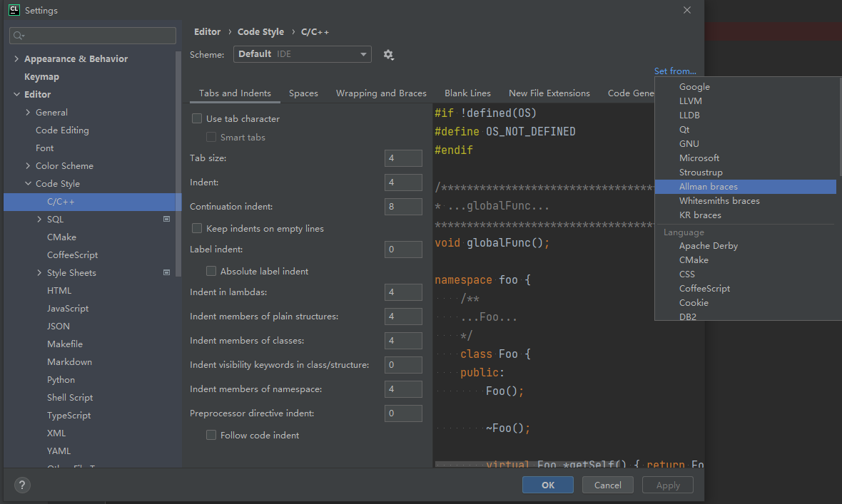Viewport: 842px width, 504px height.
Task: Expand the Color Scheme node
Action: (28, 166)
